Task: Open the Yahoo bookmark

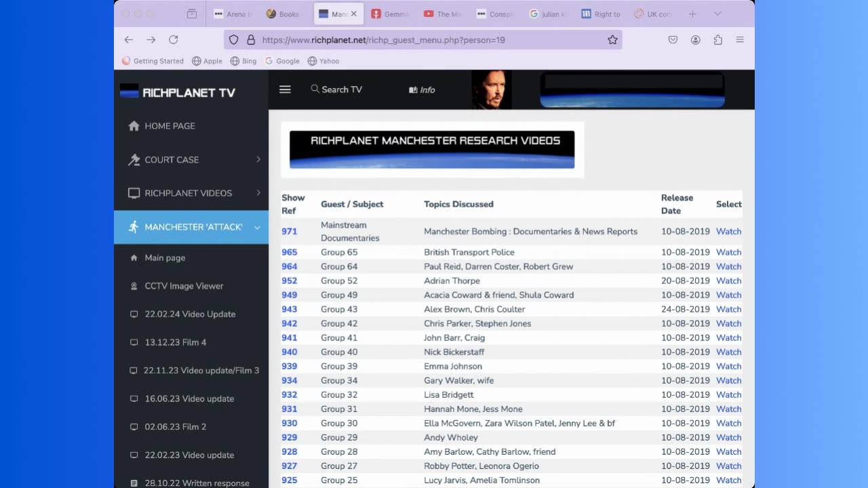Action: 323,61
